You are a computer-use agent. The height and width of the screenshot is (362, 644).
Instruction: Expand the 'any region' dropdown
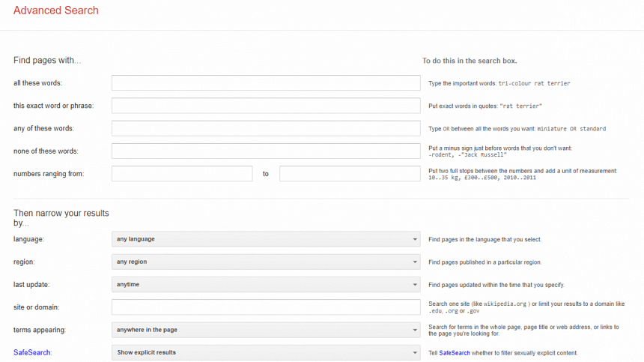[x=266, y=262]
